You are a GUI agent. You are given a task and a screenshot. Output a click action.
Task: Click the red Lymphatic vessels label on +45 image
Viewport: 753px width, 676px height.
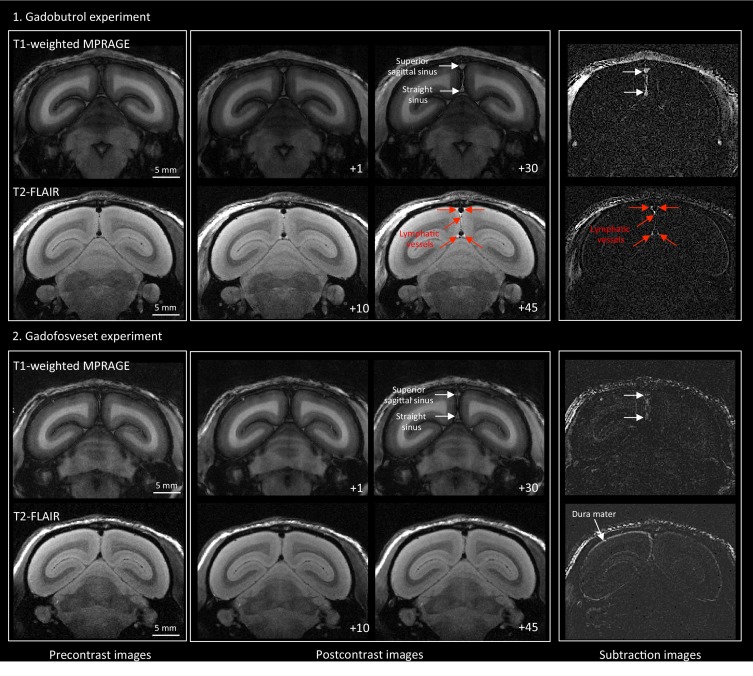click(x=419, y=239)
